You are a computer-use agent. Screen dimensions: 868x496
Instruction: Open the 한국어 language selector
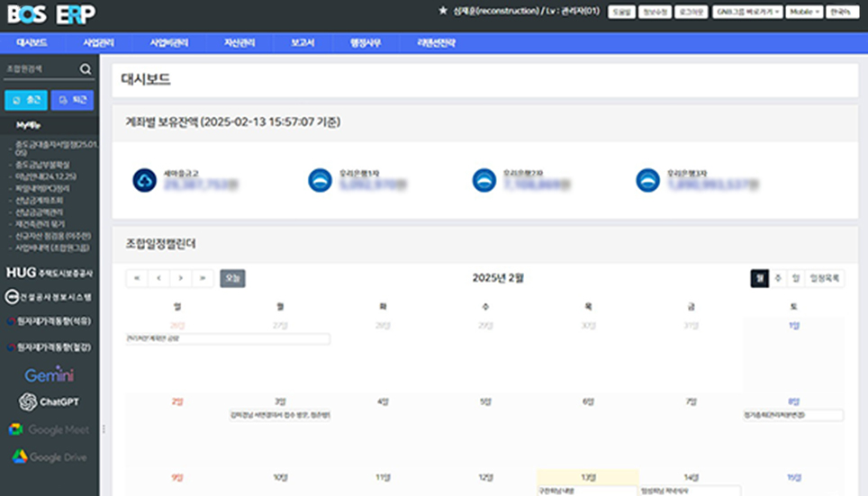[840, 12]
